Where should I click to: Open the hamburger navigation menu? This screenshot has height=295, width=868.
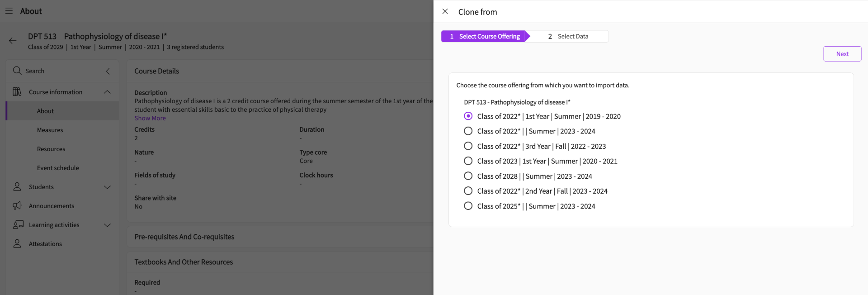pyautogui.click(x=9, y=11)
